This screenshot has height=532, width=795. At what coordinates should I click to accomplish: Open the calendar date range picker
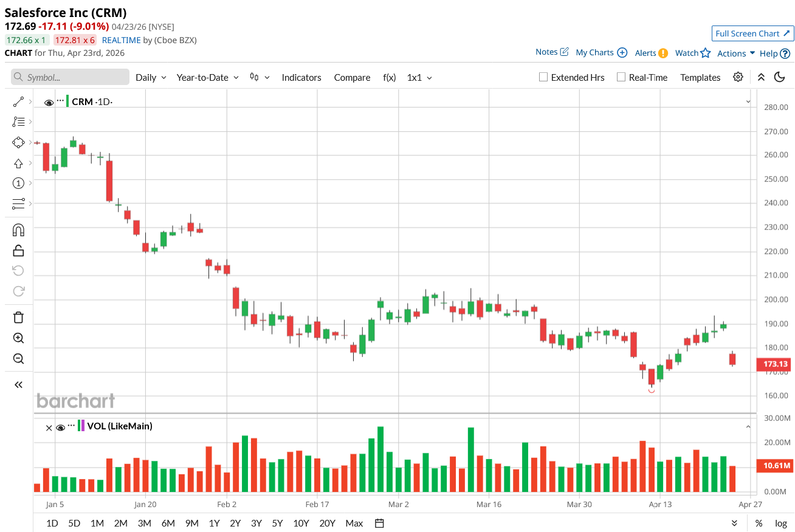(x=379, y=523)
